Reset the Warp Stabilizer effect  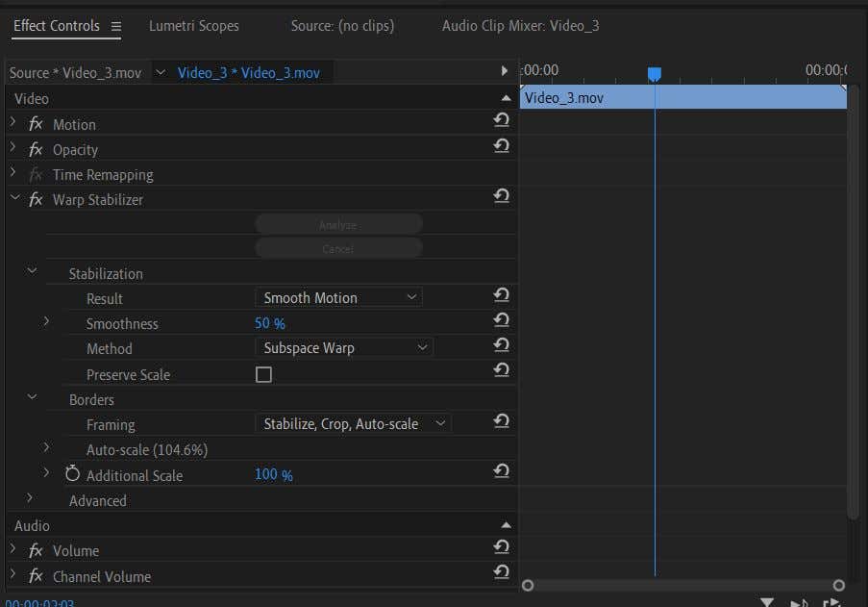click(501, 196)
